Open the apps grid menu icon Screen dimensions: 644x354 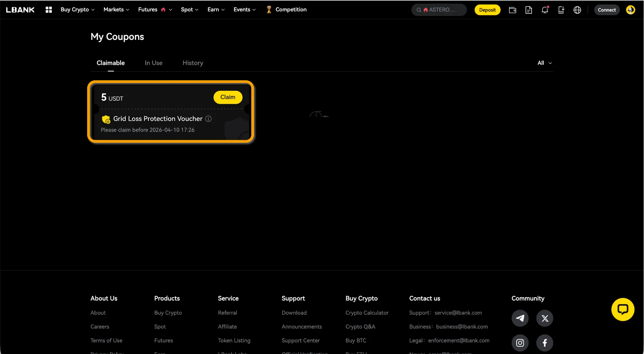pos(49,10)
